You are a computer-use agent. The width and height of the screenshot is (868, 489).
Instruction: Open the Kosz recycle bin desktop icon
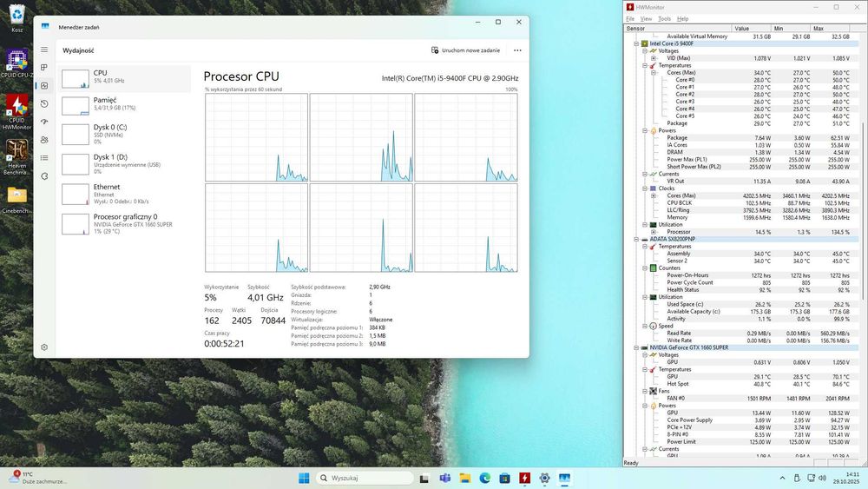click(x=17, y=17)
